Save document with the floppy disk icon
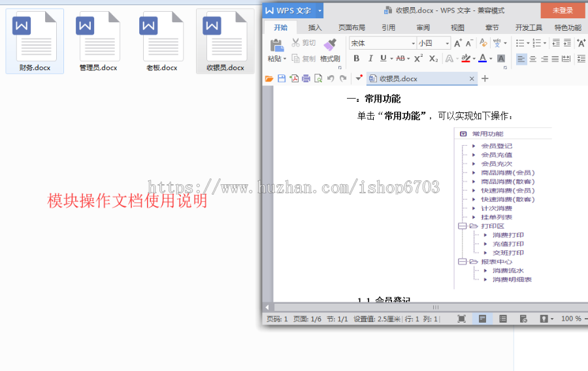This screenshot has width=588, height=371. point(282,78)
